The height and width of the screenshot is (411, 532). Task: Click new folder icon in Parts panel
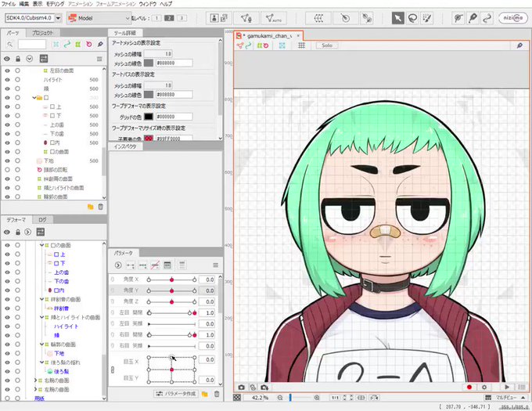(90, 207)
